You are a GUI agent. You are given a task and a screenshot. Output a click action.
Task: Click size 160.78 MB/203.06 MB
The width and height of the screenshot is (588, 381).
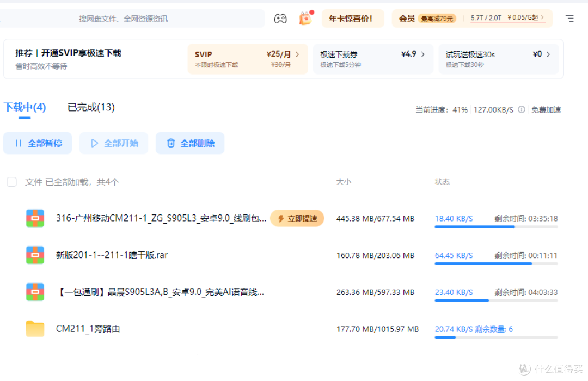click(375, 255)
